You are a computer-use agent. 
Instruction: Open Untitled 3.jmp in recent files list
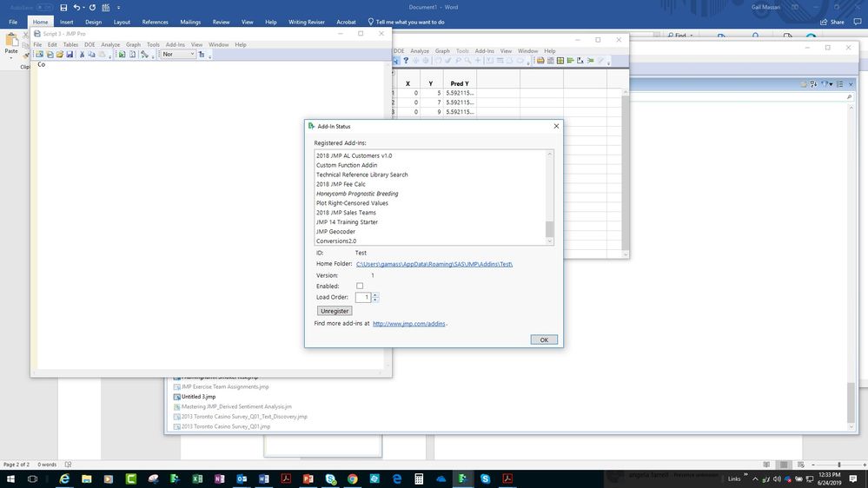(198, 397)
